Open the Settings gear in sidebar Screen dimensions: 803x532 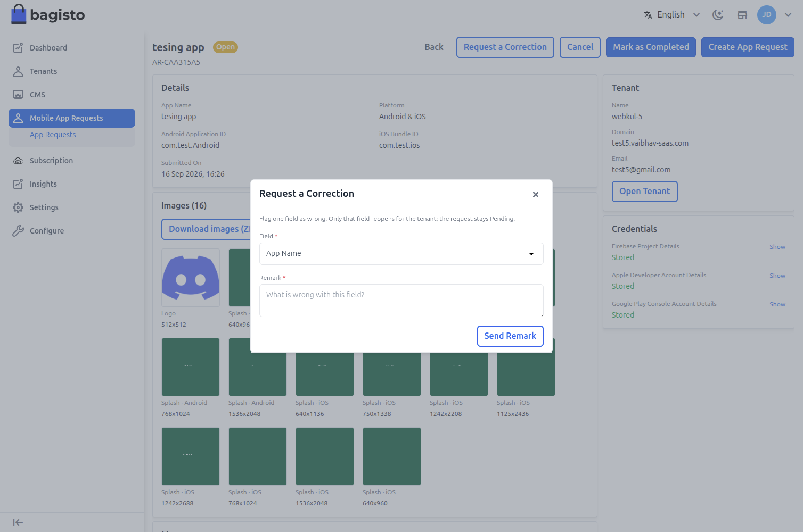[18, 207]
